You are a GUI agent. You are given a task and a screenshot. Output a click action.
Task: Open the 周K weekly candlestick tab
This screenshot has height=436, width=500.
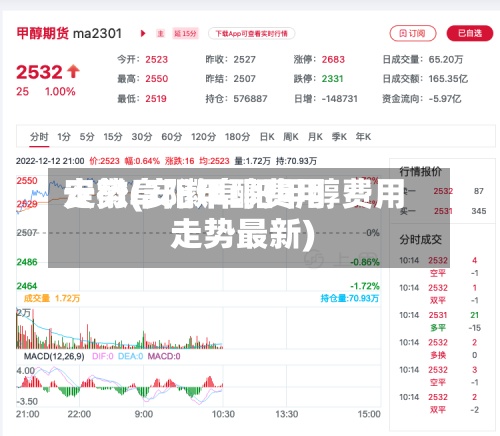click(x=291, y=137)
